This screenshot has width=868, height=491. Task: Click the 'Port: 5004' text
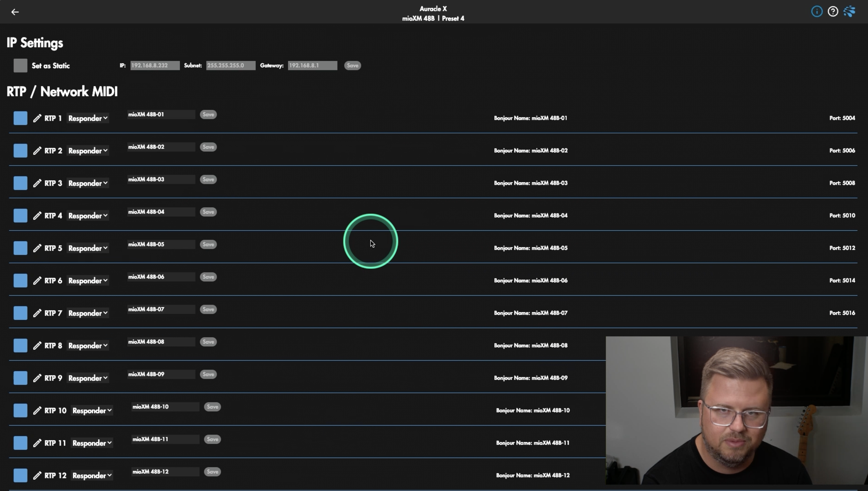[x=842, y=118]
